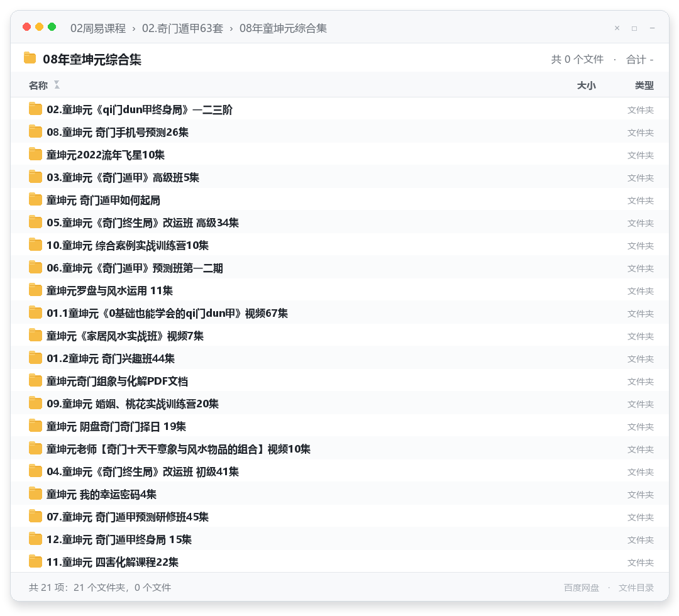Click folder icon of 童坤元 我的幸运密码4集
This screenshot has width=679, height=616.
[x=35, y=493]
